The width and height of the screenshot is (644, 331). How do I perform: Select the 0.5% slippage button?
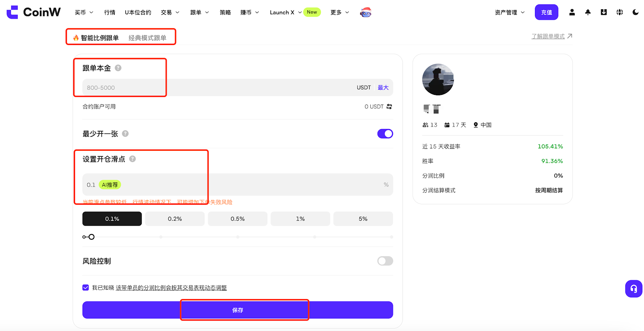coord(237,219)
